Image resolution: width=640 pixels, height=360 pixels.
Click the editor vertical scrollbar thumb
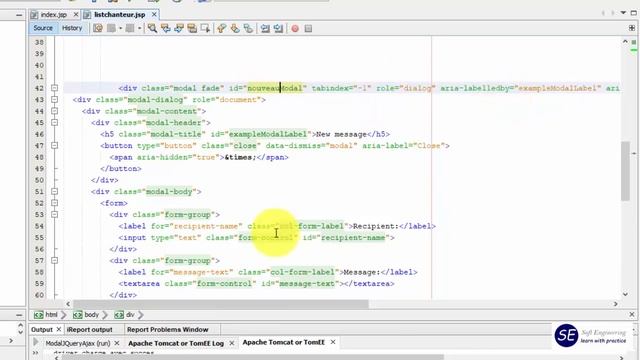click(x=625, y=171)
